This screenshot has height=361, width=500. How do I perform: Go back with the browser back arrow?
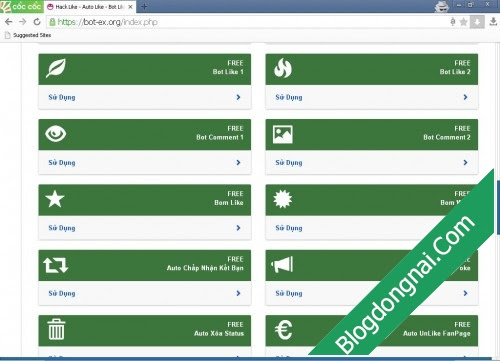9,22
